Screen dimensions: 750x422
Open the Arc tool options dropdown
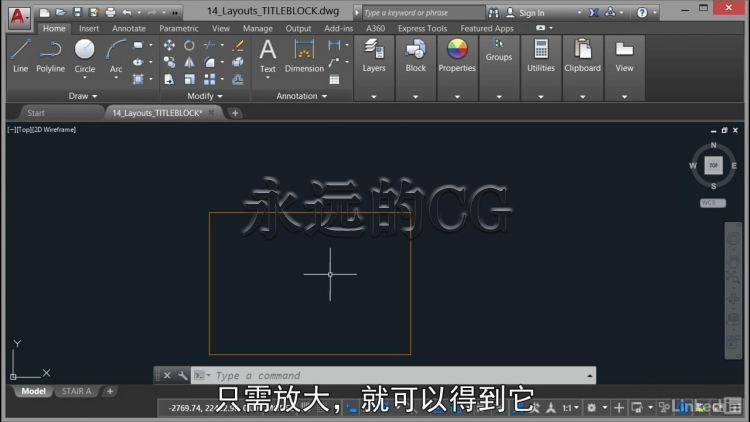(x=116, y=78)
